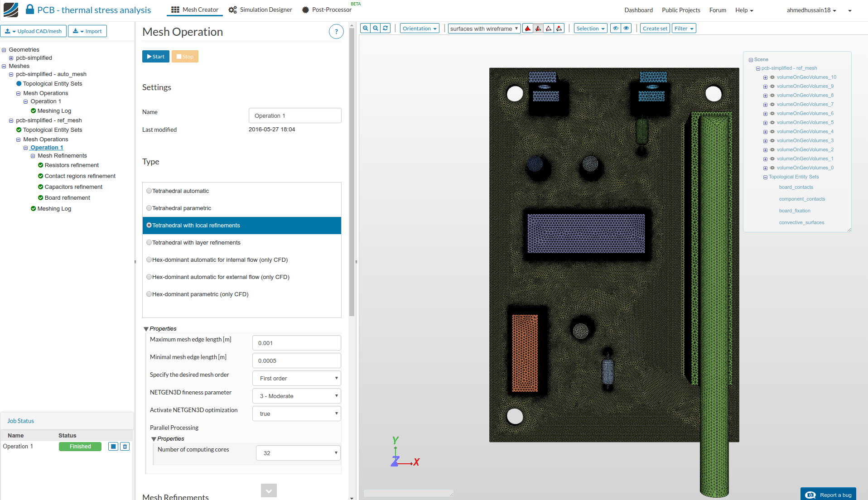Open the Orientation dropdown
Viewport: 868px width, 500px height.
(x=420, y=29)
